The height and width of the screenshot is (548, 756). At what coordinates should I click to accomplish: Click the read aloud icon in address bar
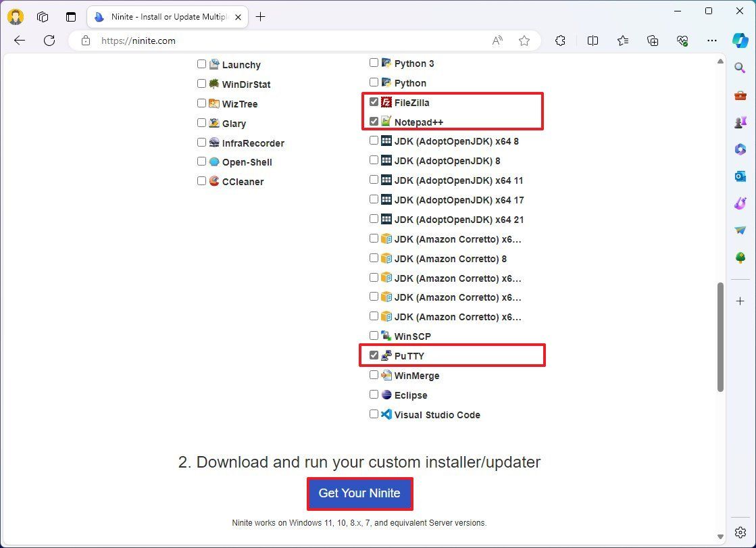[x=497, y=41]
